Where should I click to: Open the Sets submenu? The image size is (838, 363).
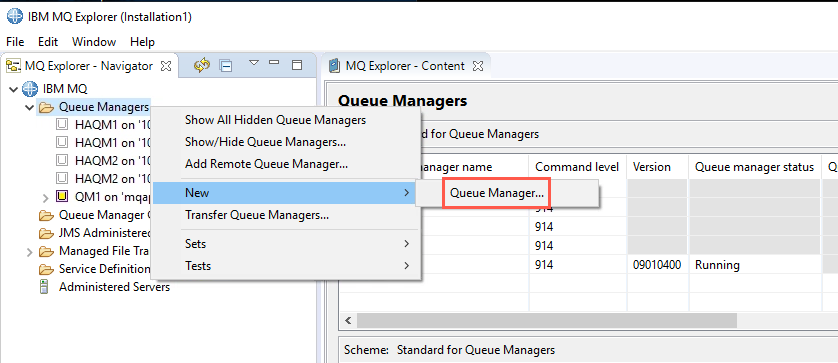pos(286,244)
